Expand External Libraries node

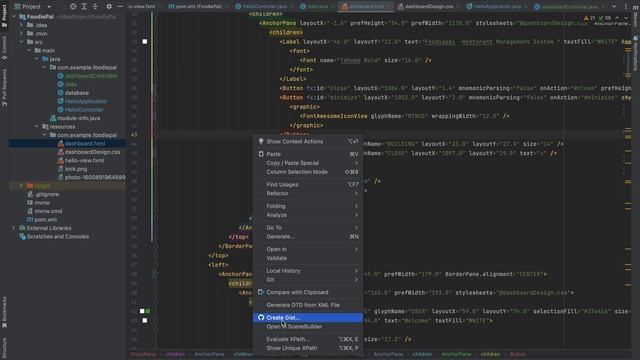14,228
